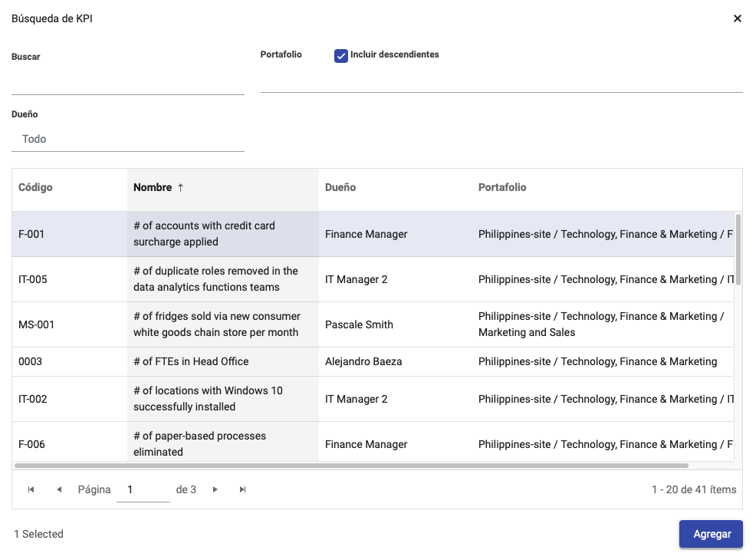Click '# of locations with Windows 10' name
The width and height of the screenshot is (756, 560).
pos(208,399)
